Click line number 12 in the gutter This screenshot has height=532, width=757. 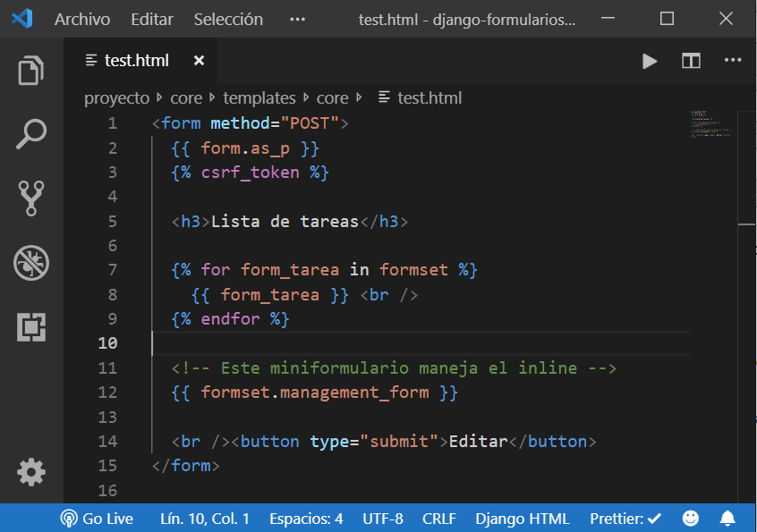107,393
